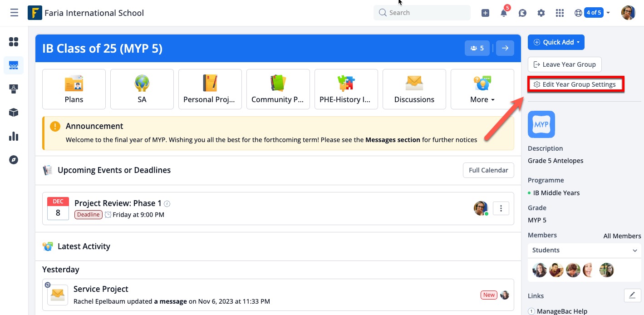Open the dashboard icon in left sidebar
This screenshot has width=644, height=315.
[14, 42]
